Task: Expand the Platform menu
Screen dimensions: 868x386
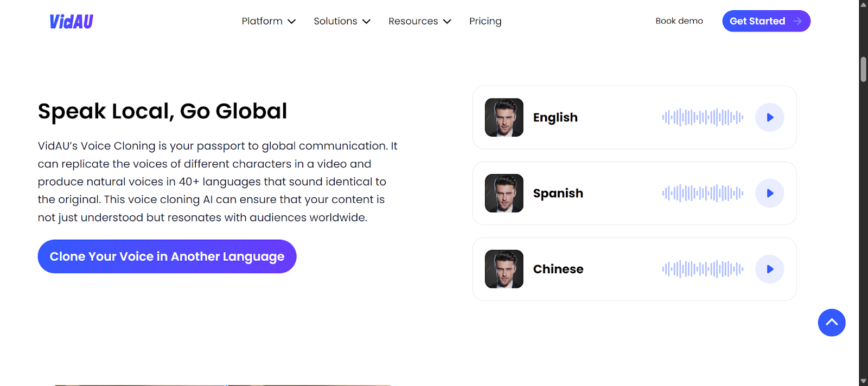Action: point(269,21)
